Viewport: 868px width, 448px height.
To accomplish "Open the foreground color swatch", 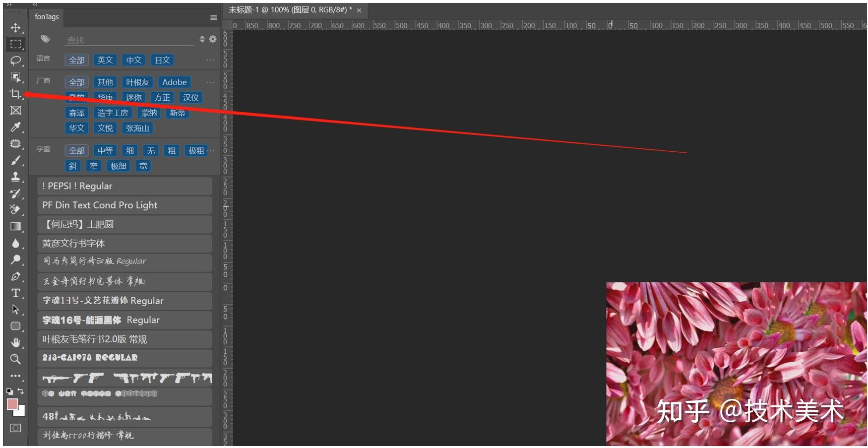I will click(12, 404).
